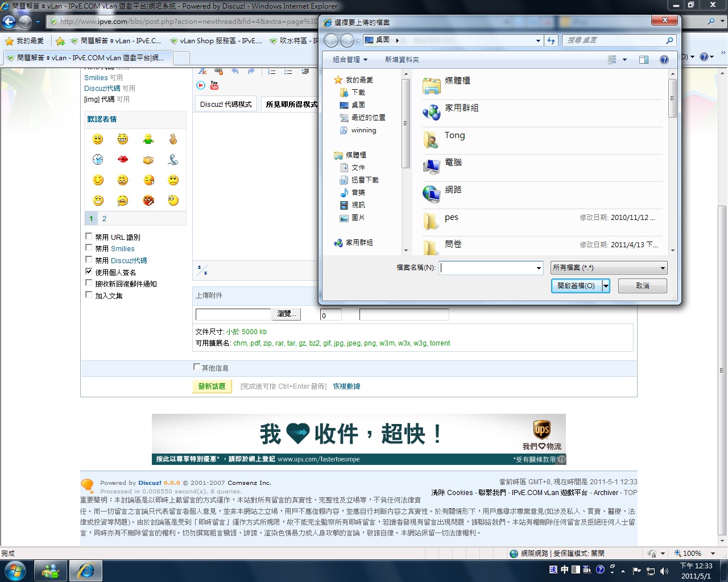This screenshot has height=582, width=728.
Task: Click the file name input field
Action: (487, 268)
